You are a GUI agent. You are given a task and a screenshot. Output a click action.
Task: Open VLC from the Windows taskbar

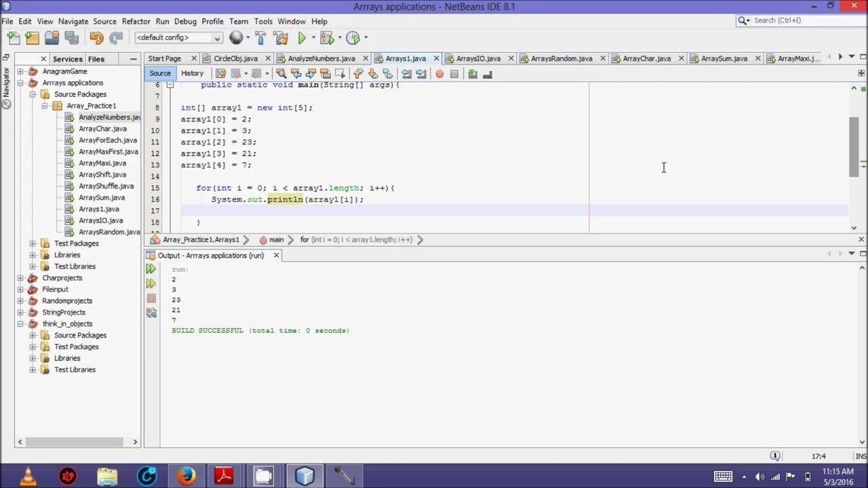(x=28, y=476)
